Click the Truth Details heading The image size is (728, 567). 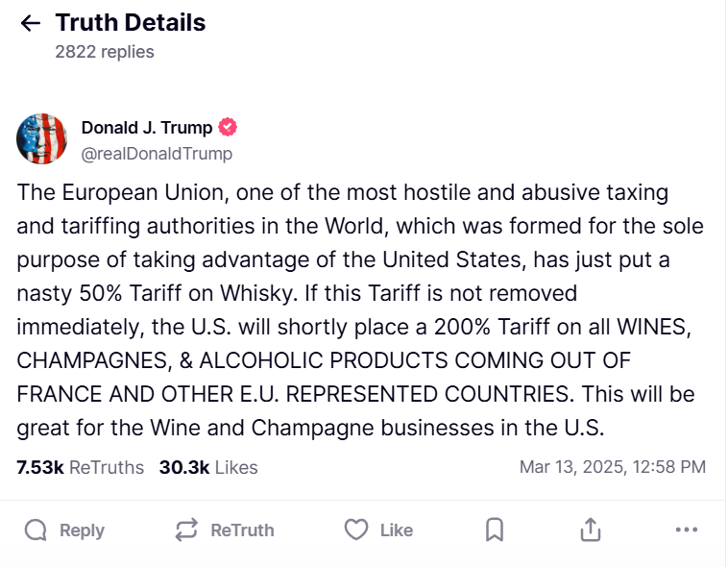[131, 23]
